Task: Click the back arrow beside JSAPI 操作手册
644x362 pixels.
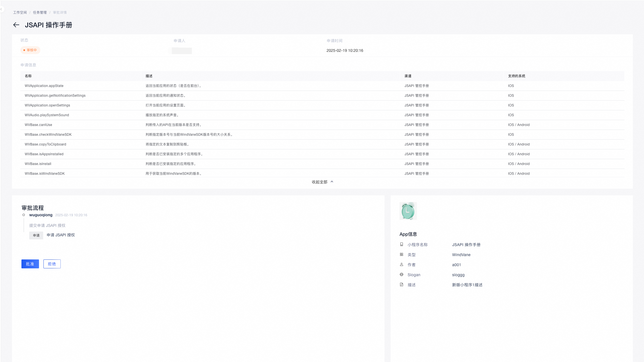Action: pos(16,25)
